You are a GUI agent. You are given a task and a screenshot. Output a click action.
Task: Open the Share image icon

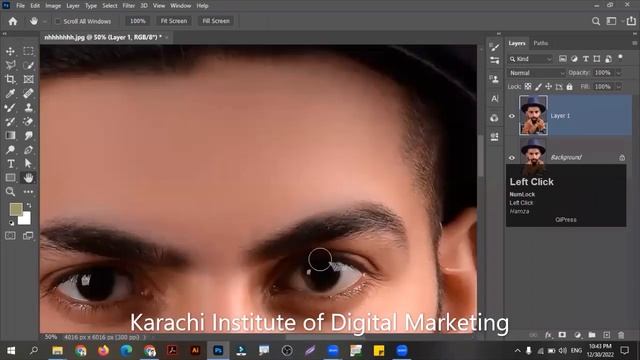631,21
